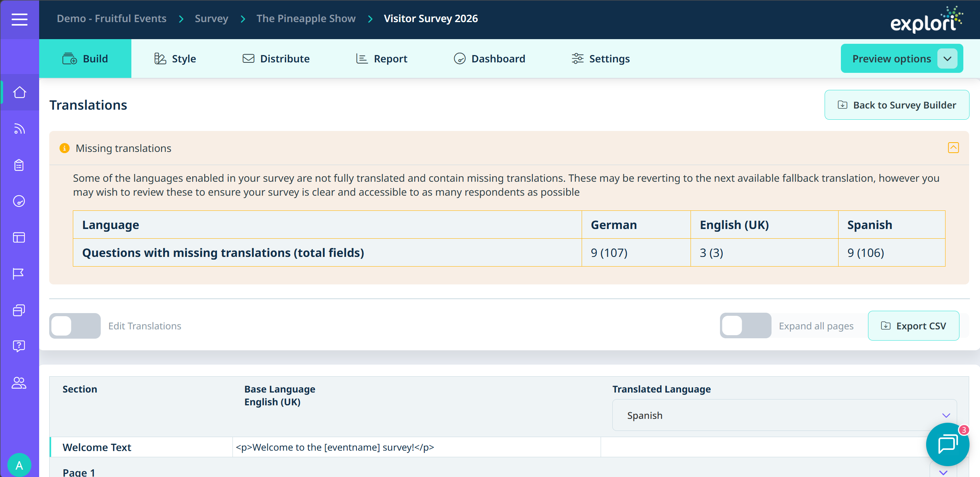Image resolution: width=980 pixels, height=477 pixels.
Task: Open the clipboard survey sidebar icon
Action: click(x=19, y=165)
